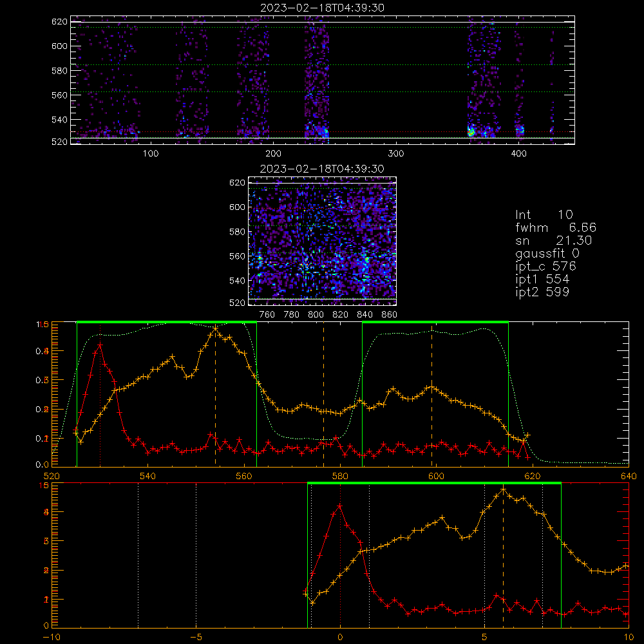Click y-axis label 560 on middle image plot
Image resolution: width=644 pixels, height=644 pixels.
238,256
